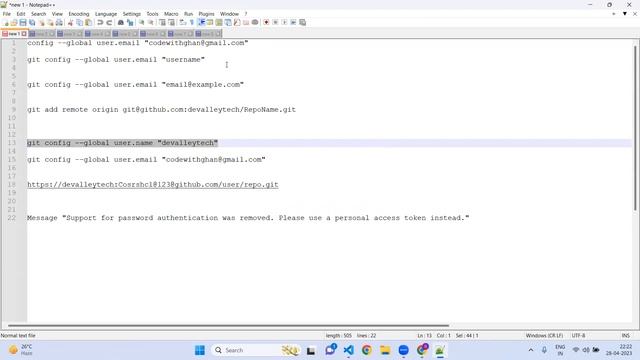The width and height of the screenshot is (640, 360).
Task: Open the Encoding menu
Action: click(78, 14)
